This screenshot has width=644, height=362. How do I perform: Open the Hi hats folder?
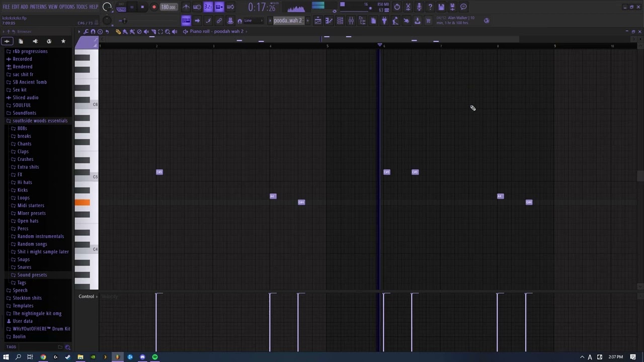tap(25, 183)
